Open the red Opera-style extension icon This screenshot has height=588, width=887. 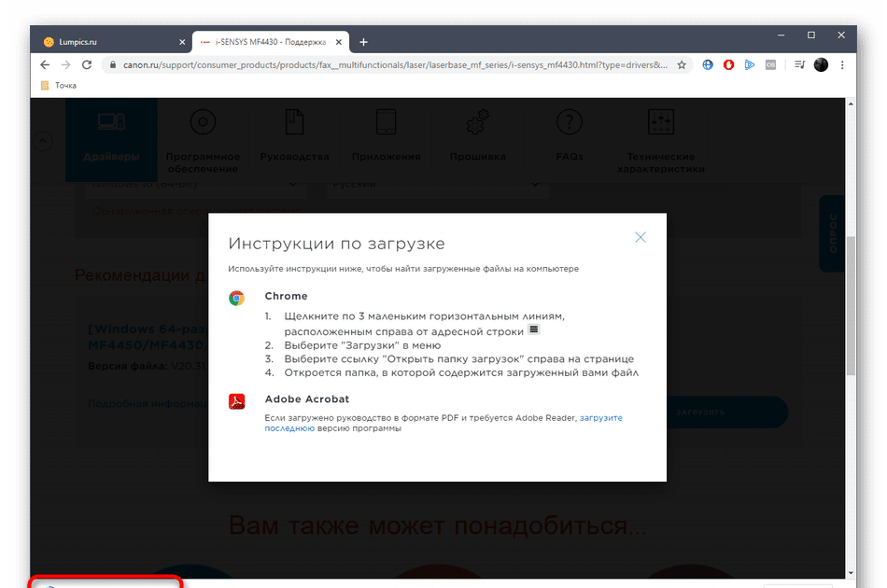pos(728,65)
